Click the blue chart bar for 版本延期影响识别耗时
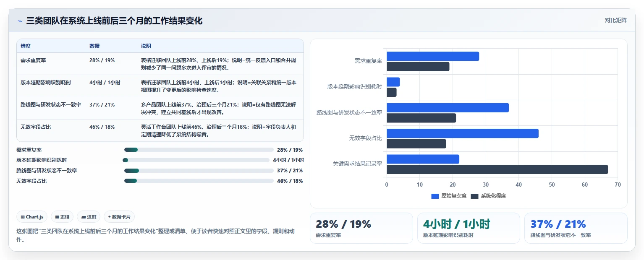This screenshot has height=260, width=644. 393,82
